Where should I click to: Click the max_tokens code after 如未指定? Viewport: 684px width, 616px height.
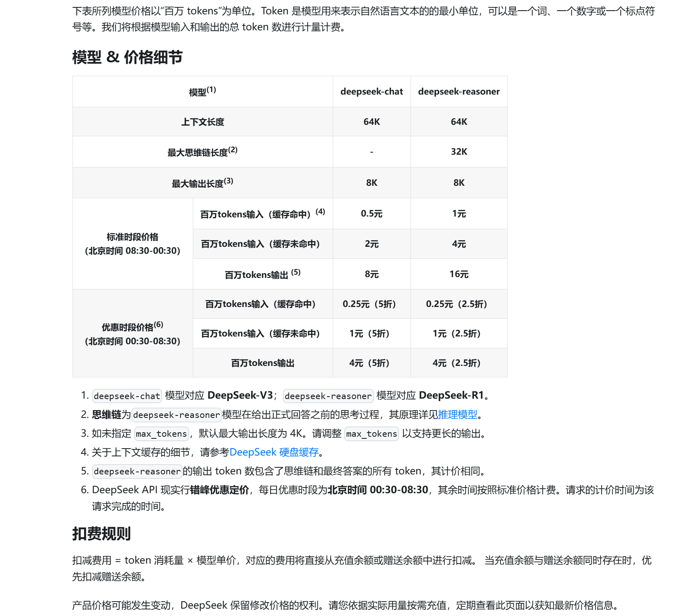click(161, 433)
